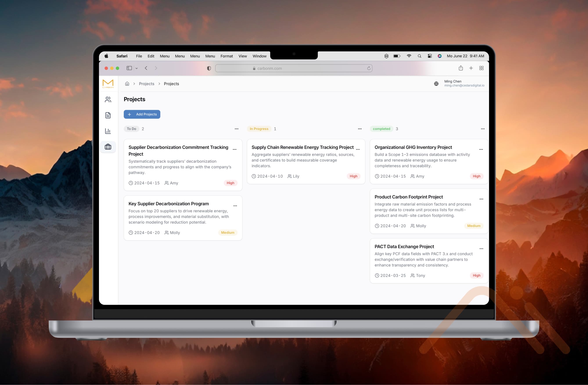
Task: Open To Do column options menu
Action: pyautogui.click(x=236, y=129)
